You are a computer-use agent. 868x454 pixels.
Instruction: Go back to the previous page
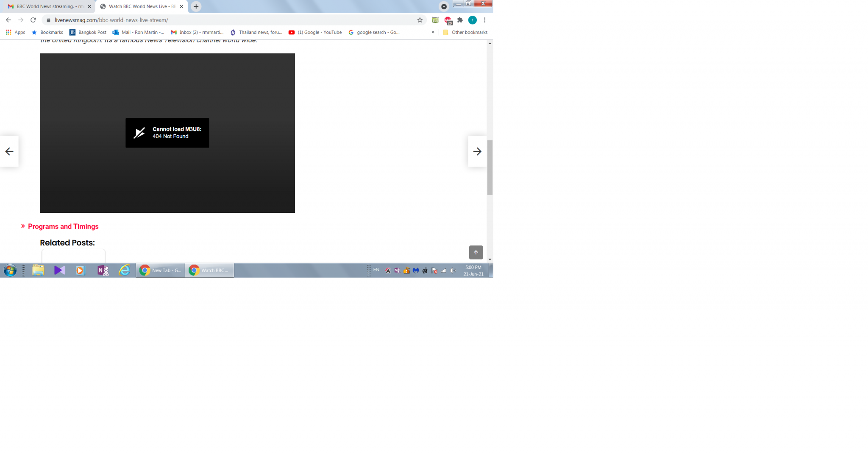click(8, 20)
